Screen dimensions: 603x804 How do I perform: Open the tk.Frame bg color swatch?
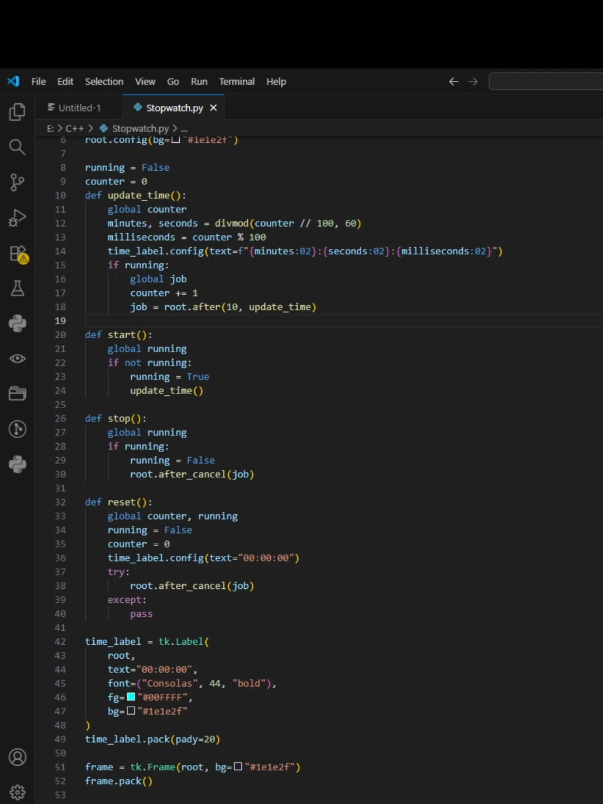click(237, 767)
